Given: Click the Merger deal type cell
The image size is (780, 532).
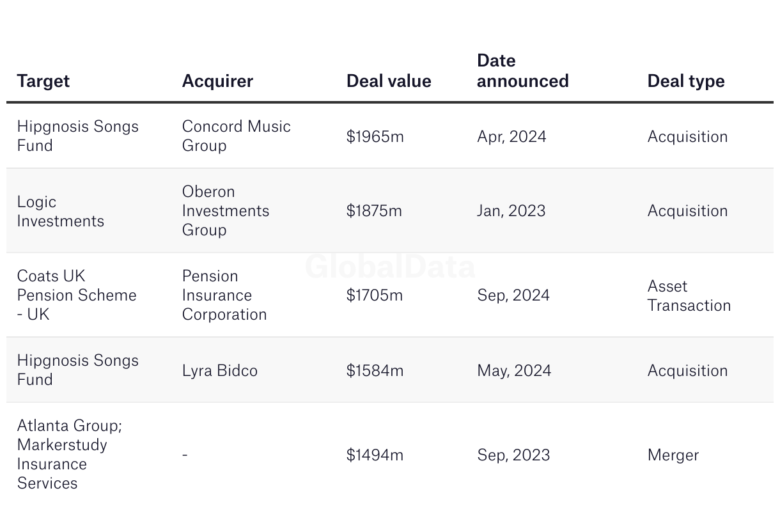Looking at the screenshot, I should pos(673,455).
